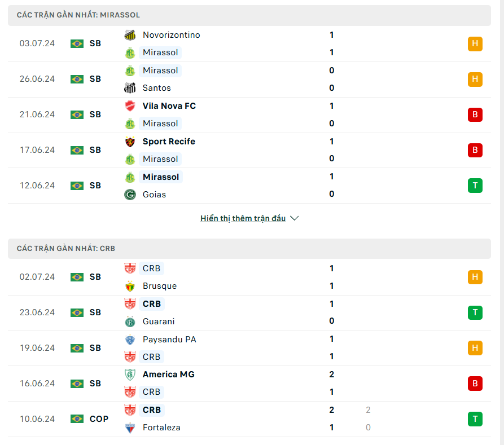The width and height of the screenshot is (504, 445).
Task: Click the Novorizontino club crest icon
Action: tap(130, 35)
